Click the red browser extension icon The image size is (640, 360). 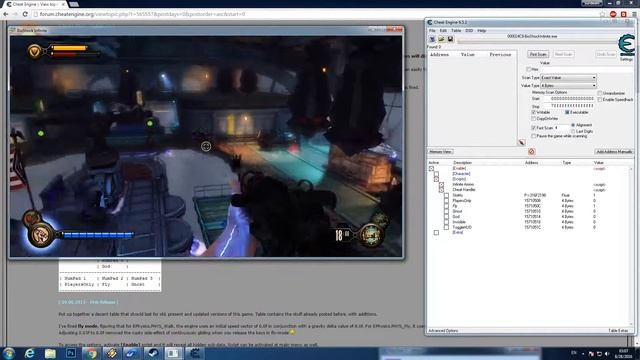tap(613, 14)
